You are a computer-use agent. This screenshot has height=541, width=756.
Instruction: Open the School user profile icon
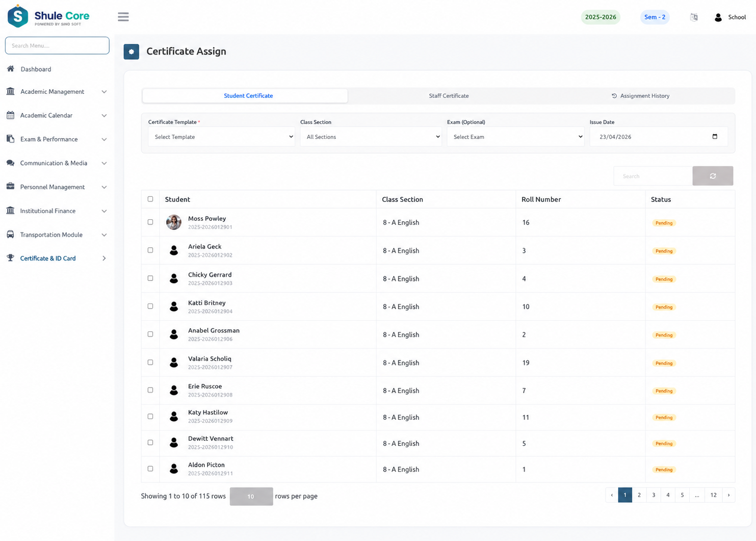718,17
